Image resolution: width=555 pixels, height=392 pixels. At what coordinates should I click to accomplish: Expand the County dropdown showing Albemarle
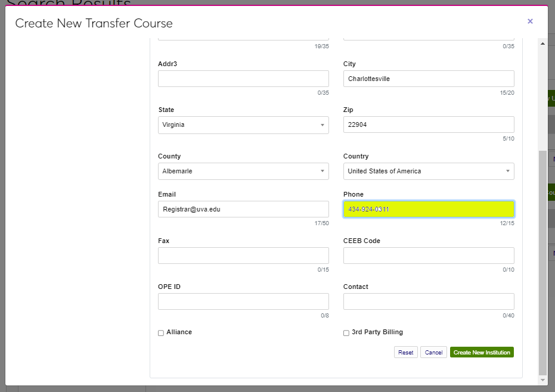(x=243, y=171)
